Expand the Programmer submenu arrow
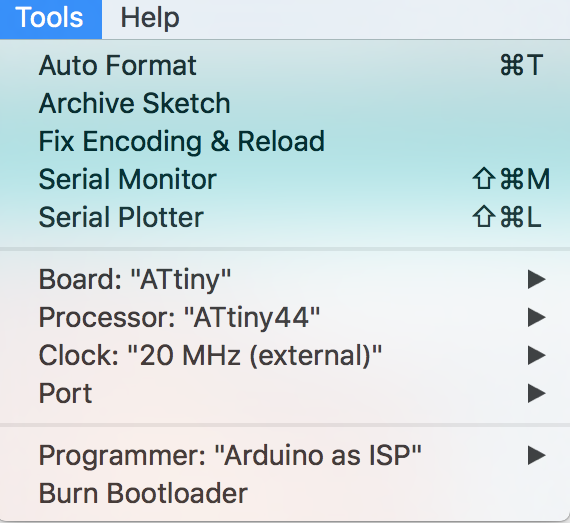570x523 pixels. tap(536, 455)
